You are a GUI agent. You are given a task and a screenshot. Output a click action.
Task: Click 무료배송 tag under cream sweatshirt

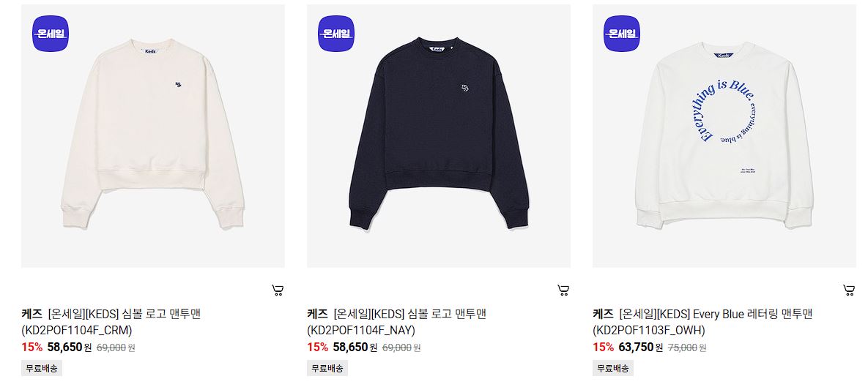coord(42,368)
